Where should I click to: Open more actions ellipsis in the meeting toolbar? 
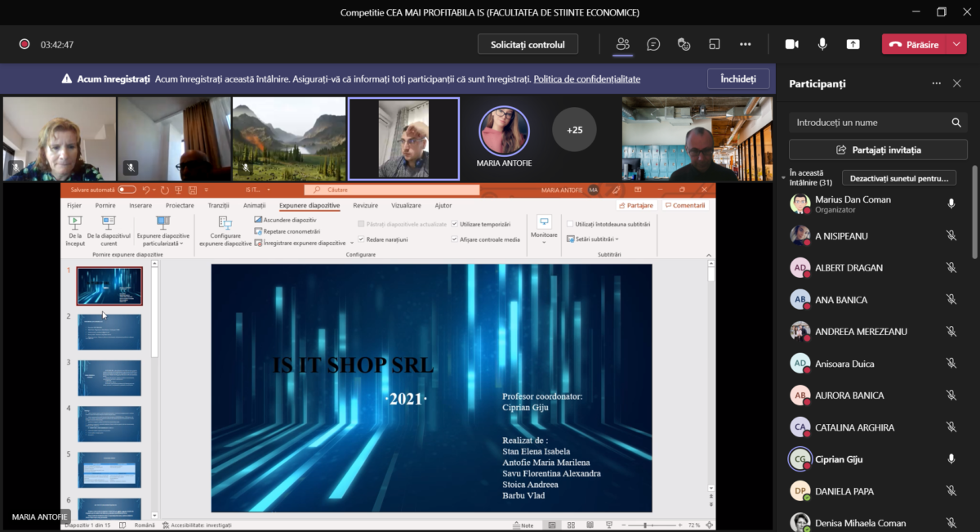[x=745, y=44]
